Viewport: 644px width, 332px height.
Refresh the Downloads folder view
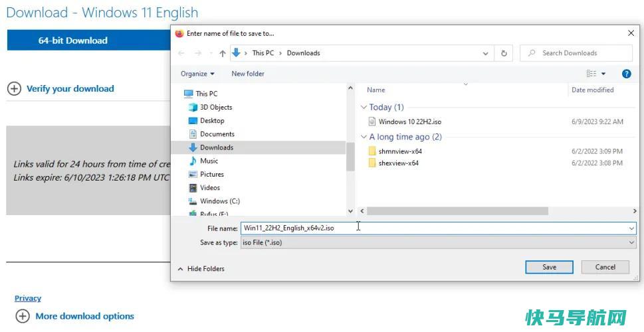504,53
